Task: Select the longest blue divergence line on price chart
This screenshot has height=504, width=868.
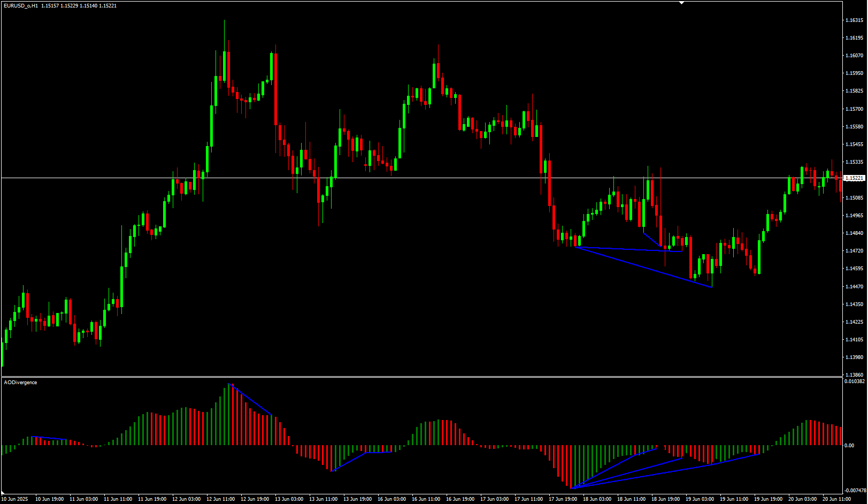Action: (642, 267)
